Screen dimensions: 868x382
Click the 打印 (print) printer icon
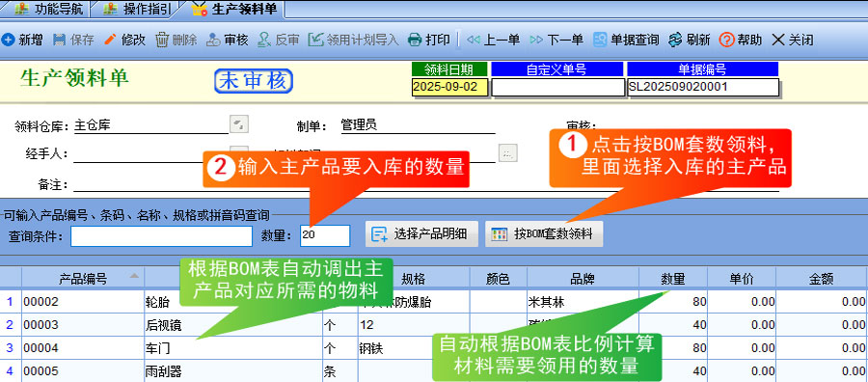[415, 40]
